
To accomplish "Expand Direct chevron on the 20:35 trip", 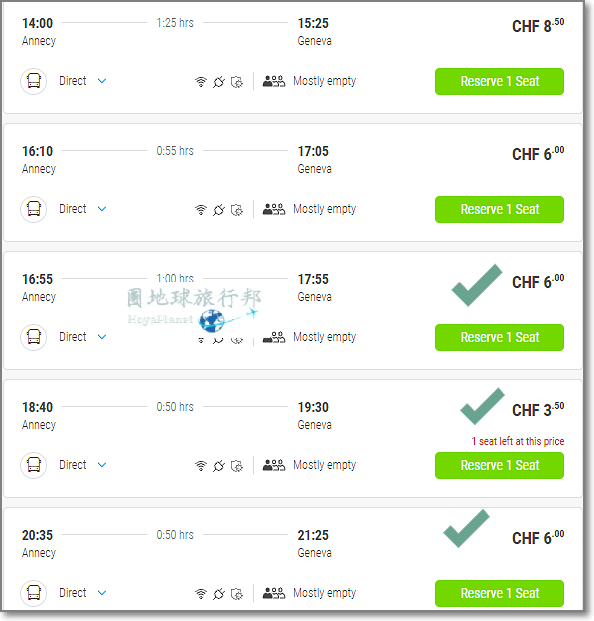I will tap(102, 592).
